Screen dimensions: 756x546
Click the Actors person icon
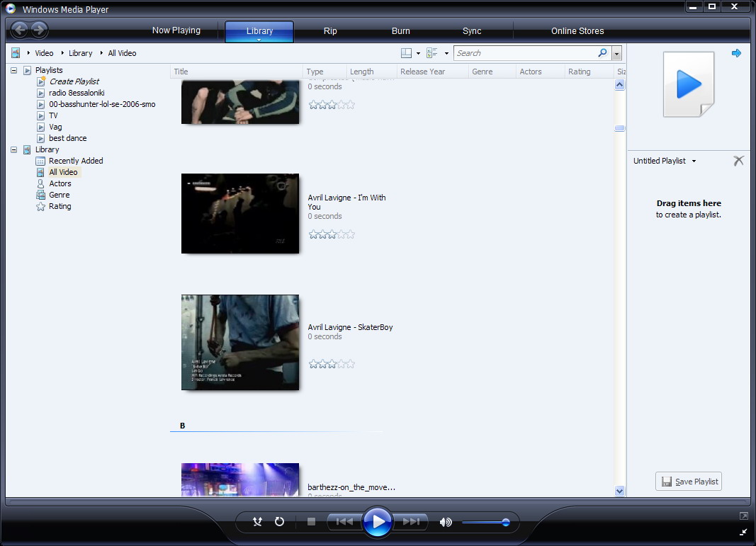(40, 183)
